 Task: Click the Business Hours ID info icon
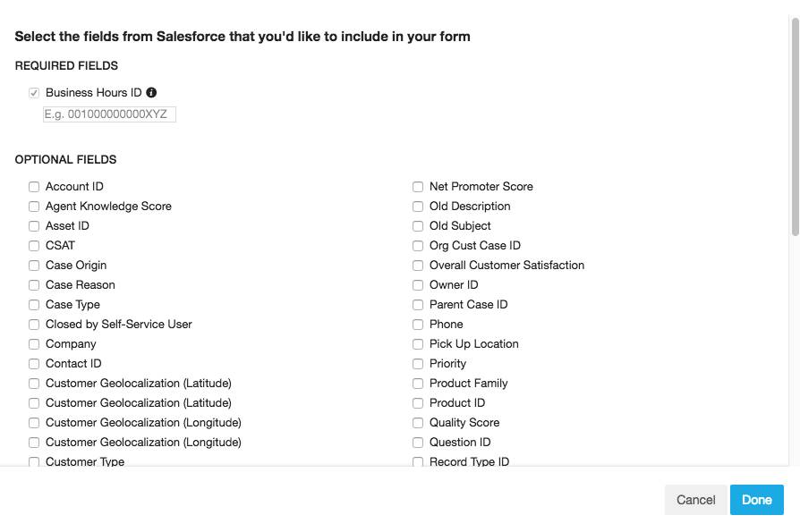point(151,93)
